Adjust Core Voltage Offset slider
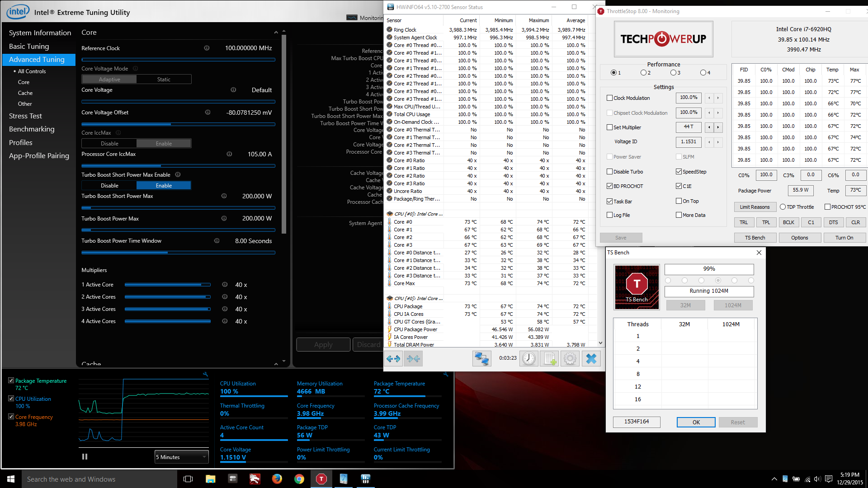Image resolution: width=868 pixels, height=488 pixels. (178, 124)
